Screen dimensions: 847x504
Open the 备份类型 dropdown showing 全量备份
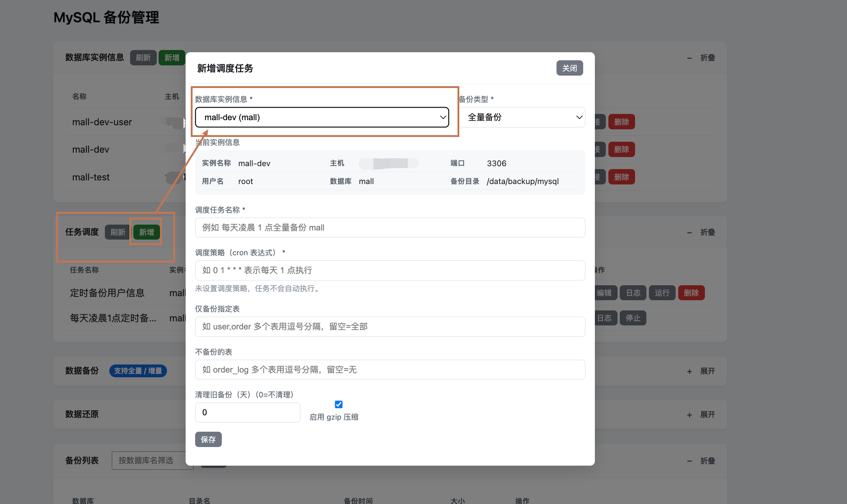[x=522, y=117]
